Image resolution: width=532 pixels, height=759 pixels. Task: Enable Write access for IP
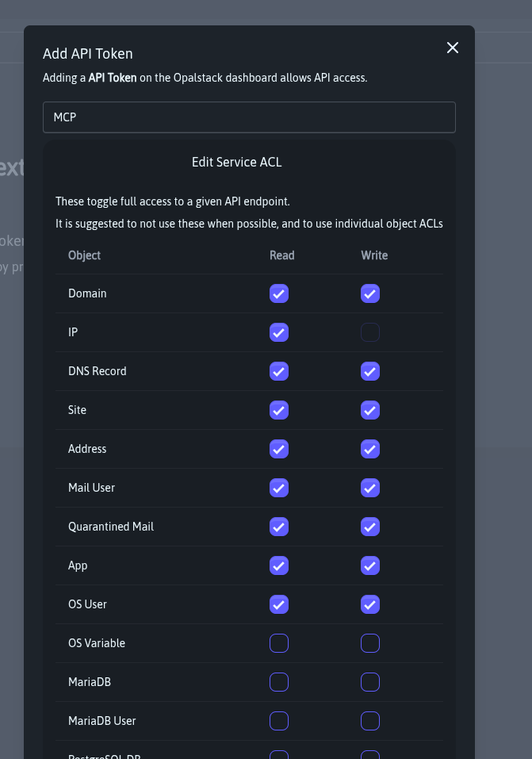tap(370, 332)
